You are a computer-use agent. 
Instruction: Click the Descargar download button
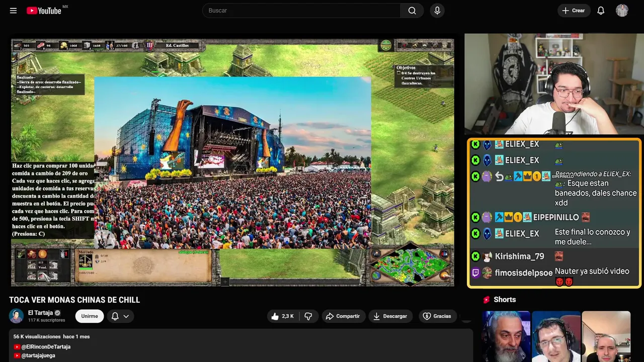tap(390, 316)
